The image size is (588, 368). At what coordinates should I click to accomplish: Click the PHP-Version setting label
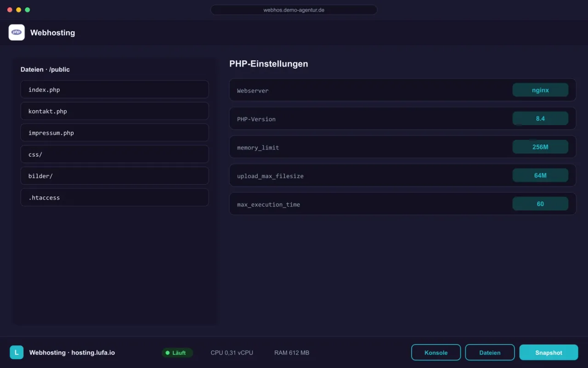click(x=256, y=119)
